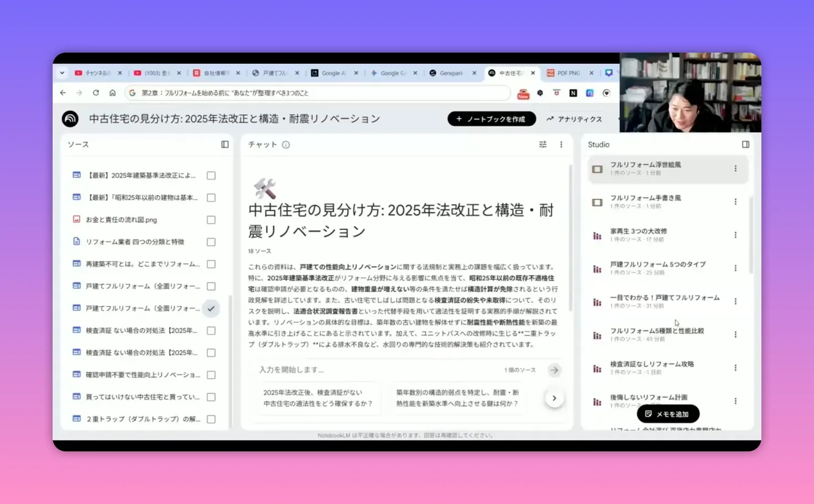Click the NotebookLM logo
Viewport: 814px width, 504px height.
pos(71,119)
